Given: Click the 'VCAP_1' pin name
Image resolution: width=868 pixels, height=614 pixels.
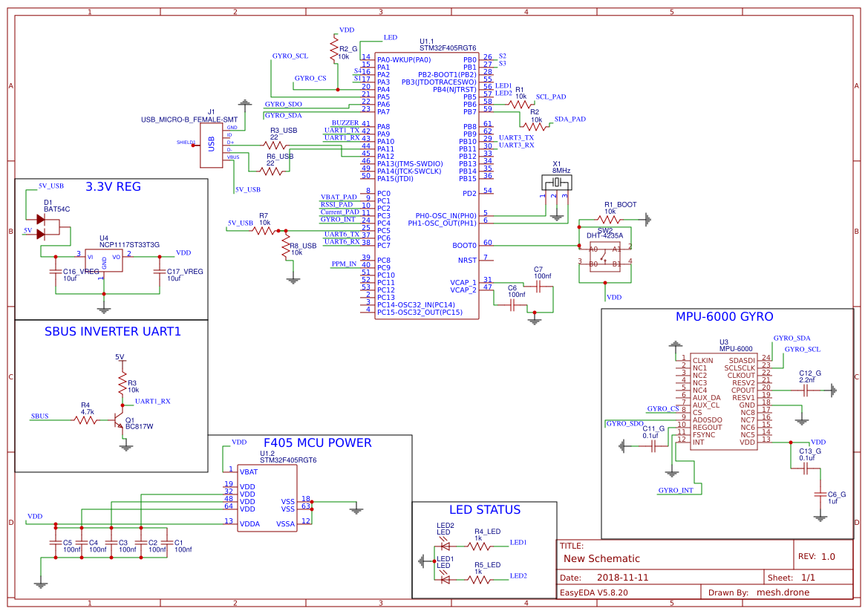Looking at the screenshot, I should click(x=463, y=282).
